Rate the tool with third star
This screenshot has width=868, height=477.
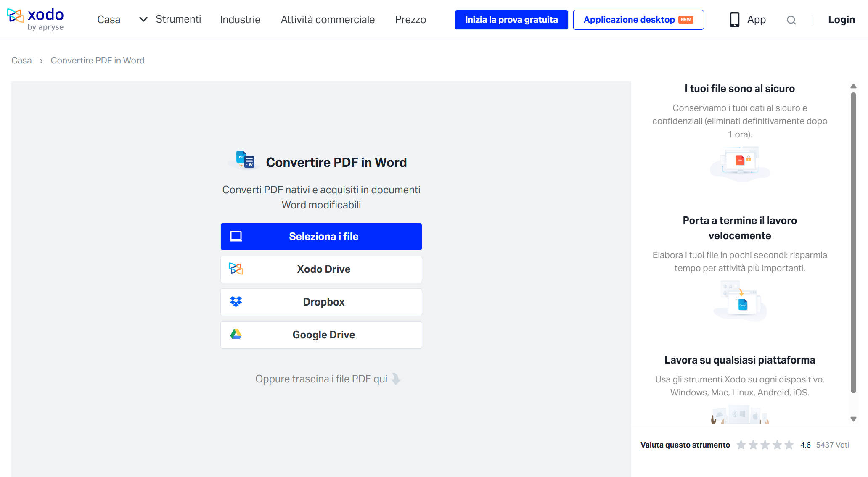765,445
